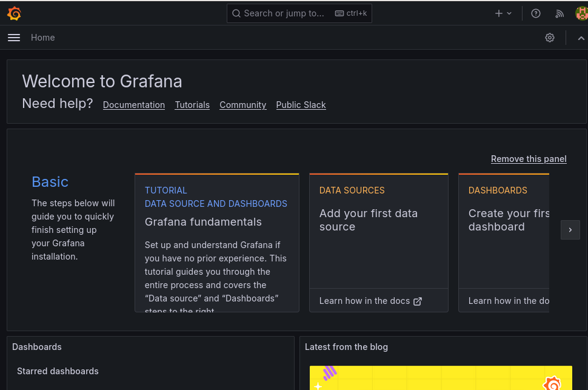Click the external link icon in Data Sources card
Image resolution: width=588 pixels, height=390 pixels.
coord(418,301)
